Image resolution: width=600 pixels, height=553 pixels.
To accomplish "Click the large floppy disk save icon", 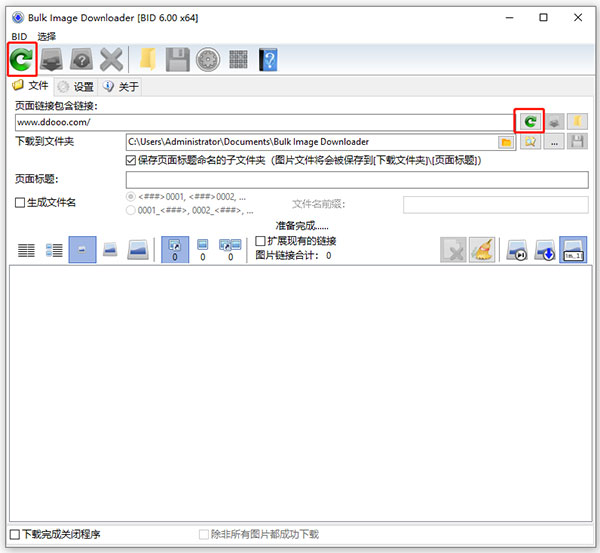I will click(178, 59).
